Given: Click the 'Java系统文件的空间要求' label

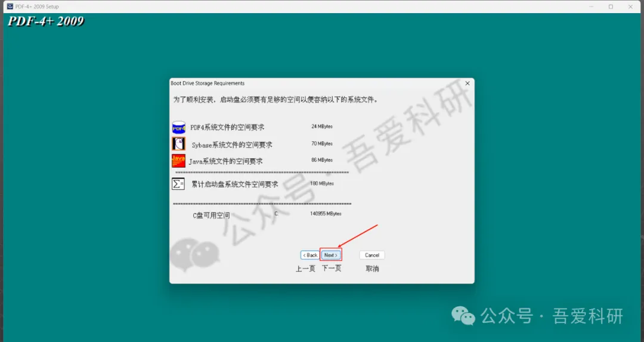Looking at the screenshot, I should [x=225, y=161].
